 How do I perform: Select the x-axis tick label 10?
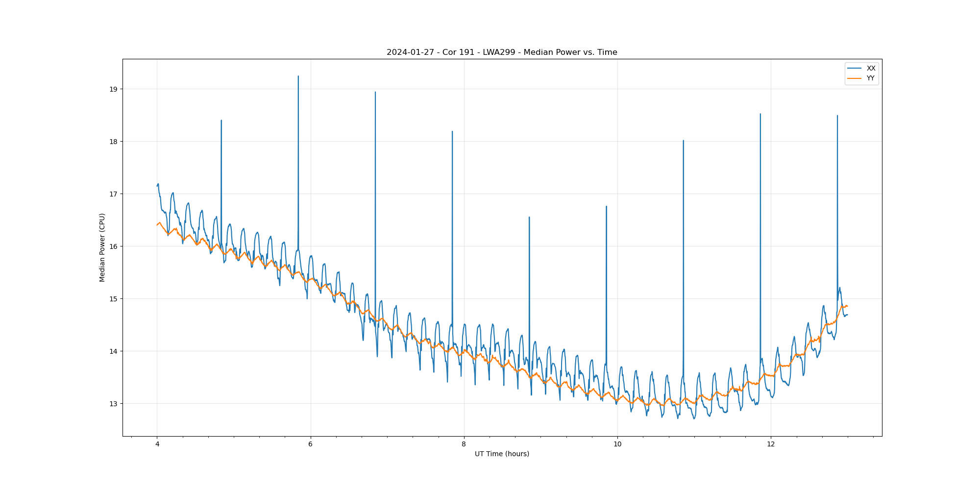pos(617,444)
